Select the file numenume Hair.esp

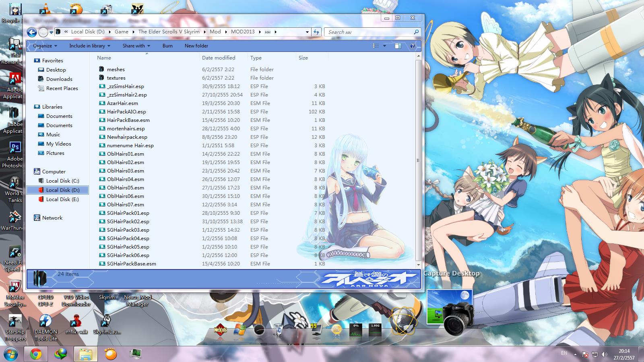click(x=130, y=146)
